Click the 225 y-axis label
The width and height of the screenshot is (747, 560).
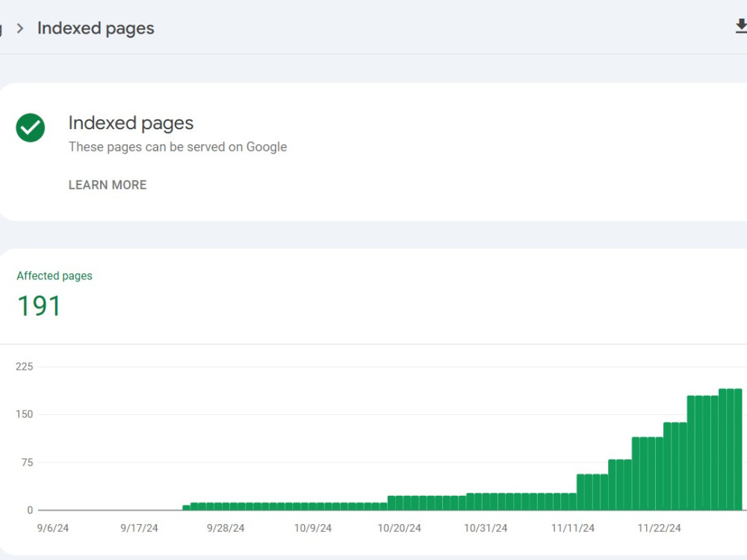click(25, 367)
